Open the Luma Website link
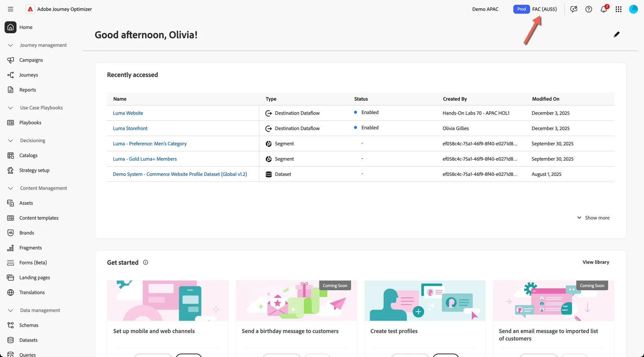Viewport: 644px width, 357px height. [x=128, y=113]
